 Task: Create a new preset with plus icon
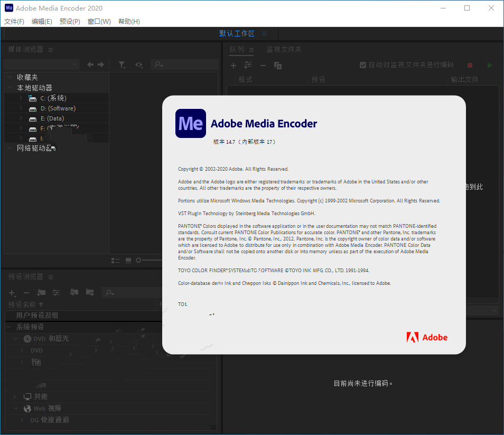coord(12,293)
